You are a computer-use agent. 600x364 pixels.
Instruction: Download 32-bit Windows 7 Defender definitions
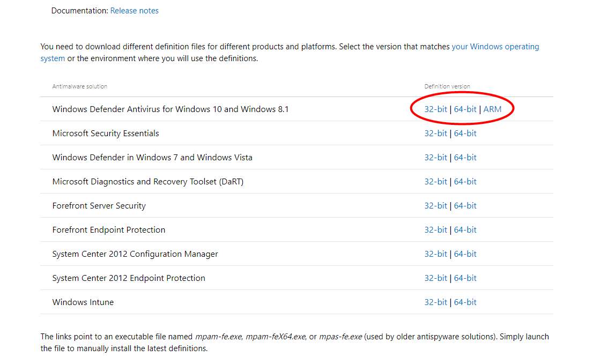[x=435, y=158]
